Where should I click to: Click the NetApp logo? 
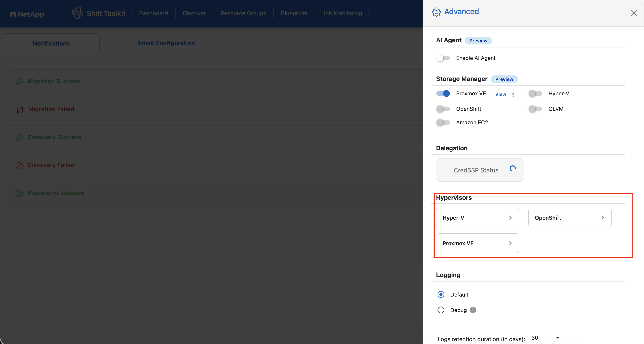click(x=27, y=14)
